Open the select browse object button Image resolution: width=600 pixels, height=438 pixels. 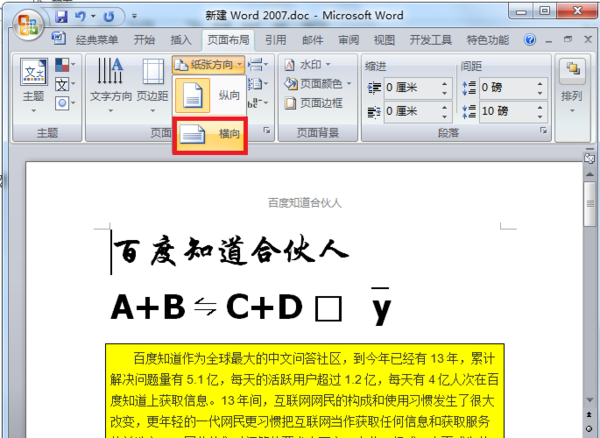[590, 428]
